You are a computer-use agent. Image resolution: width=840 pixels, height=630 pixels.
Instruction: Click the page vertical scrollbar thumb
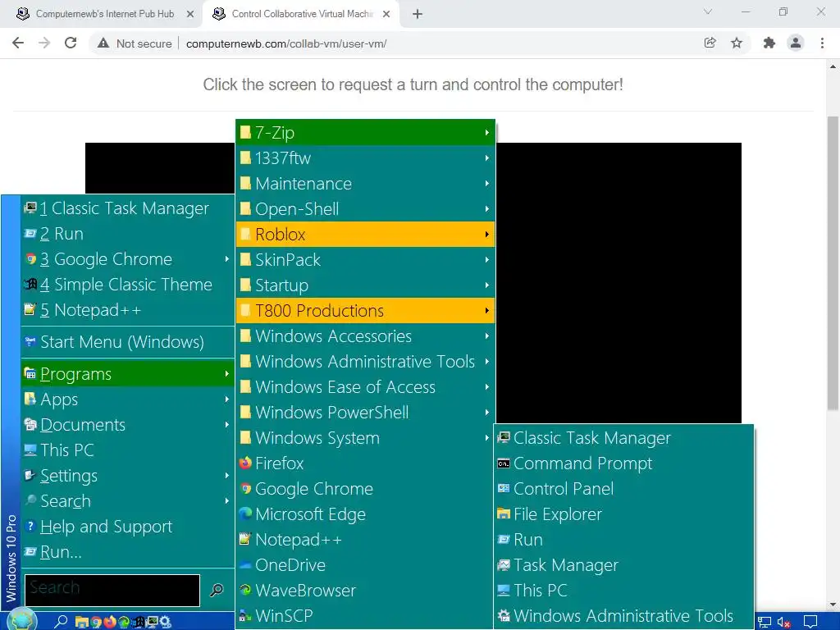pos(833,262)
